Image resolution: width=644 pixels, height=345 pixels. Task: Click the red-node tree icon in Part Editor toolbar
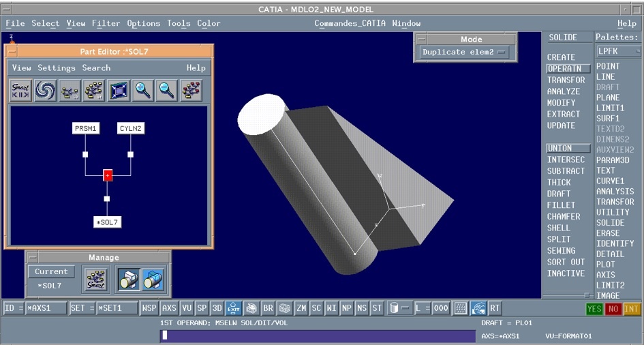(191, 91)
